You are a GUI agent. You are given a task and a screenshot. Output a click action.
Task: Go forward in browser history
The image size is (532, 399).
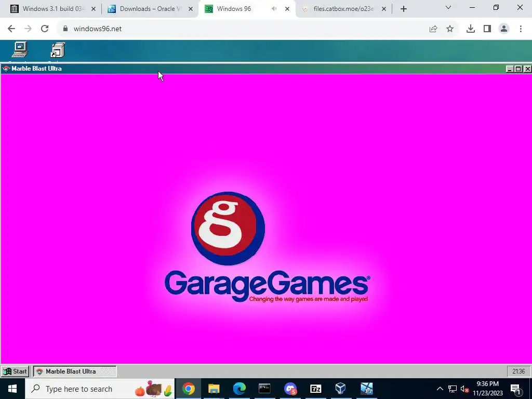point(28,29)
